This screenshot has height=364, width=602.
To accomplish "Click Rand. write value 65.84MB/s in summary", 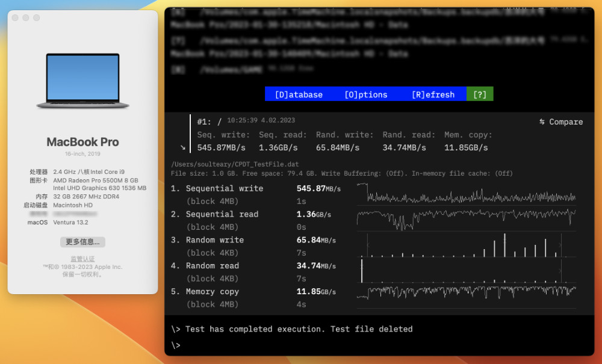I will 338,147.
